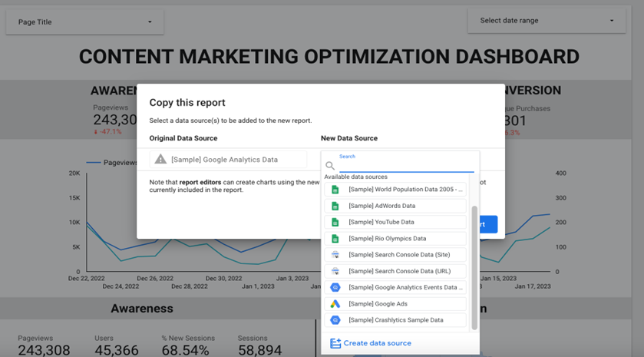Click the Create data source plus icon
Screen dimensions: 644x357
335,343
